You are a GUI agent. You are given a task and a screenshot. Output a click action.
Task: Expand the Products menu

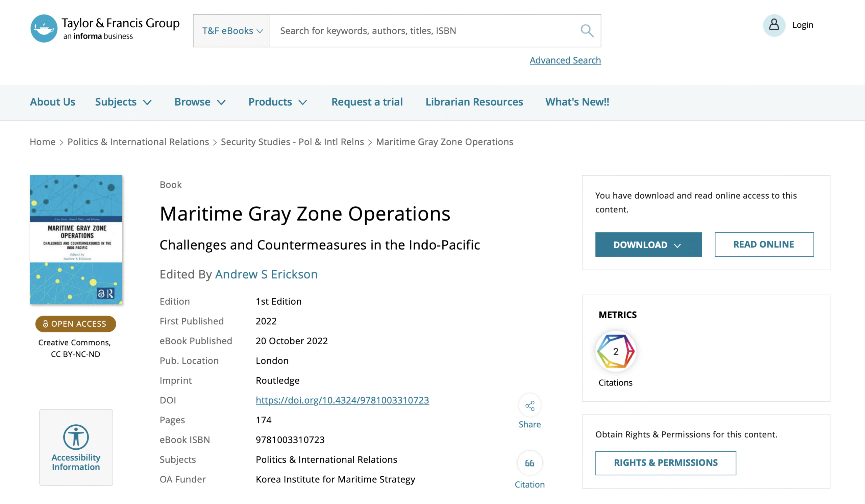pyautogui.click(x=277, y=102)
